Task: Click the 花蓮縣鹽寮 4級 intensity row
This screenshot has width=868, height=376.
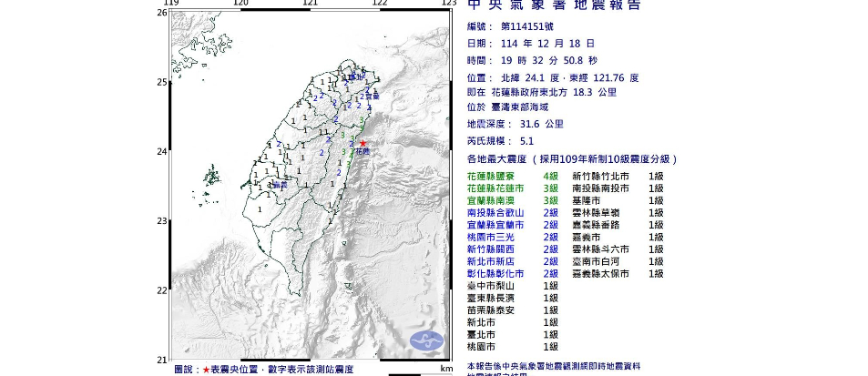Action: pos(512,175)
